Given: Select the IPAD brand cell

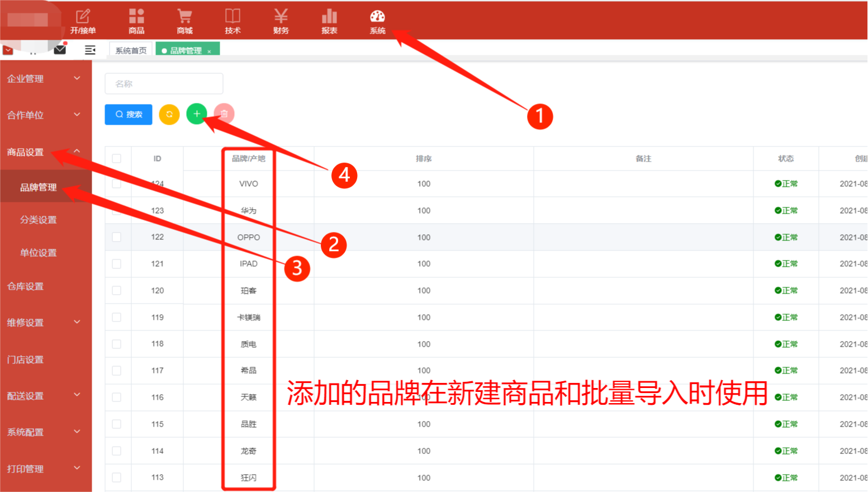Looking at the screenshot, I should 249,264.
